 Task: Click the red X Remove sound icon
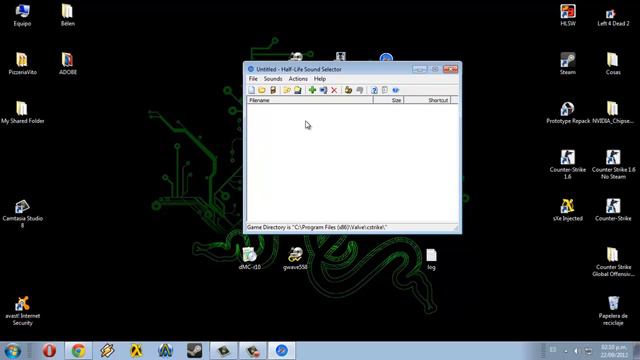click(x=334, y=90)
